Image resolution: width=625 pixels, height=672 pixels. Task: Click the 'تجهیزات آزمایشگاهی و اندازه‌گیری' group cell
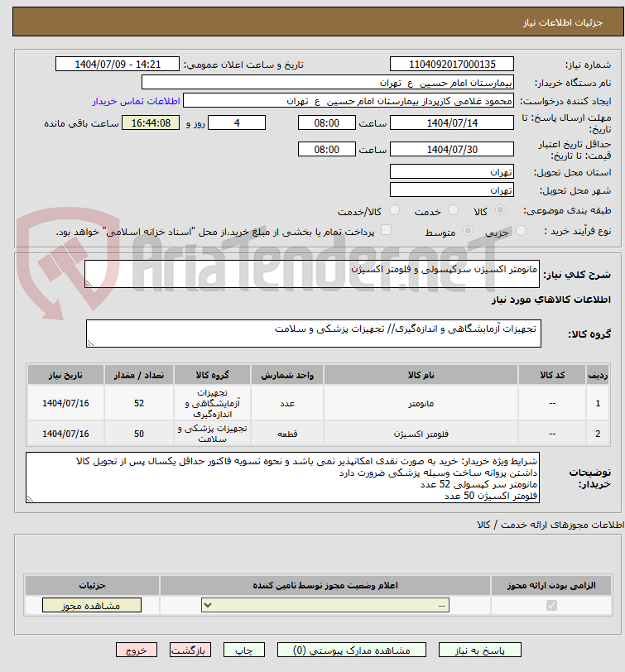[212, 403]
